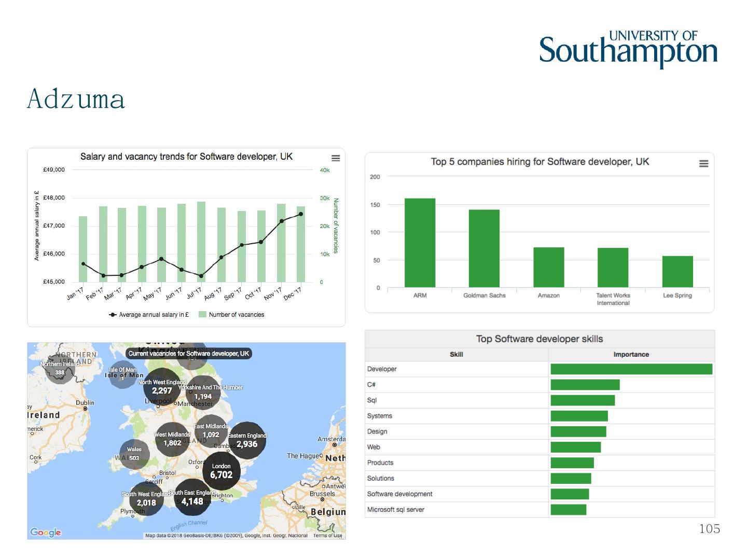Viewport: 747px width, 560px height.
Task: Toggle the Number of vacancies legend series
Action: [231, 315]
